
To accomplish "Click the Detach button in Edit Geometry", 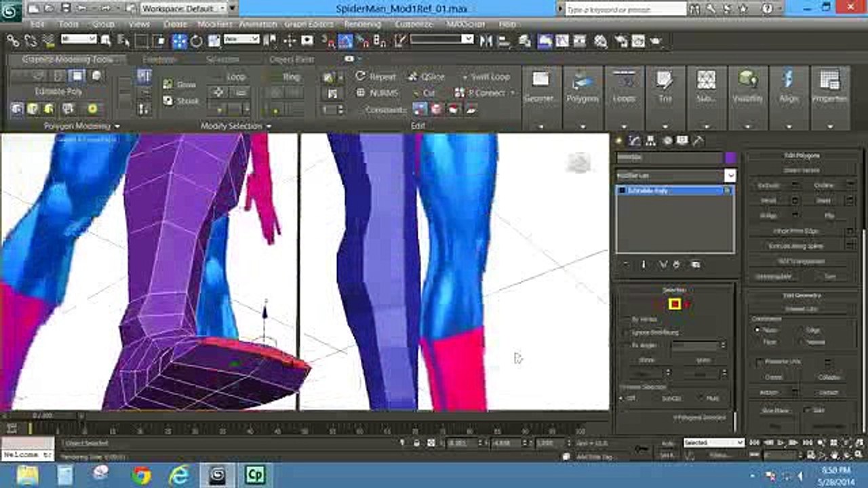I will pyautogui.click(x=828, y=392).
